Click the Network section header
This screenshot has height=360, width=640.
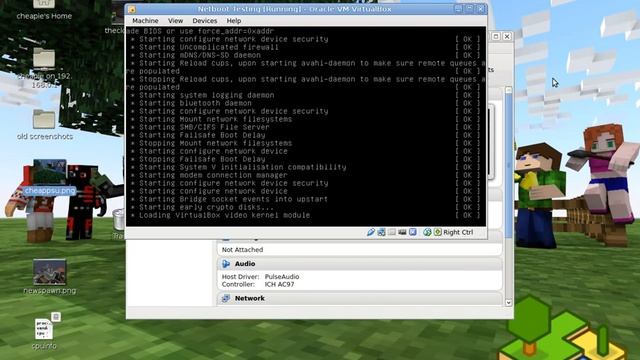(360, 298)
